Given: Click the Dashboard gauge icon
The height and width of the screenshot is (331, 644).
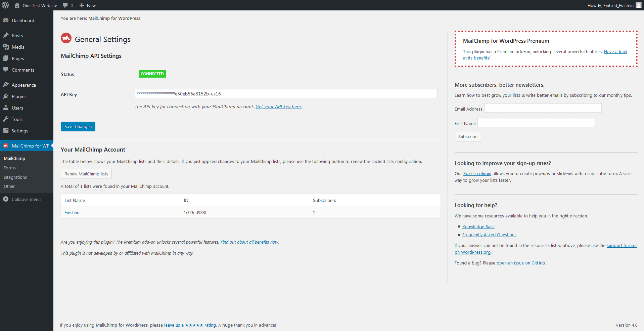Looking at the screenshot, I should click(6, 20).
